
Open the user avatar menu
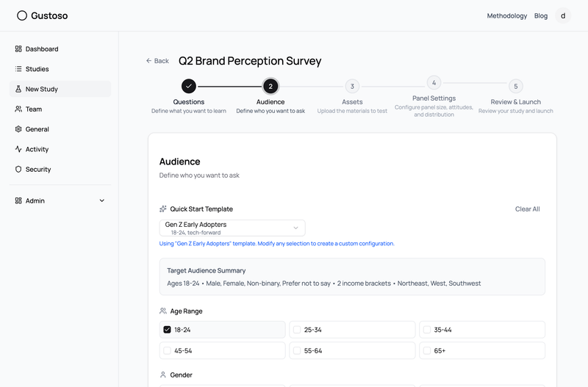click(563, 15)
